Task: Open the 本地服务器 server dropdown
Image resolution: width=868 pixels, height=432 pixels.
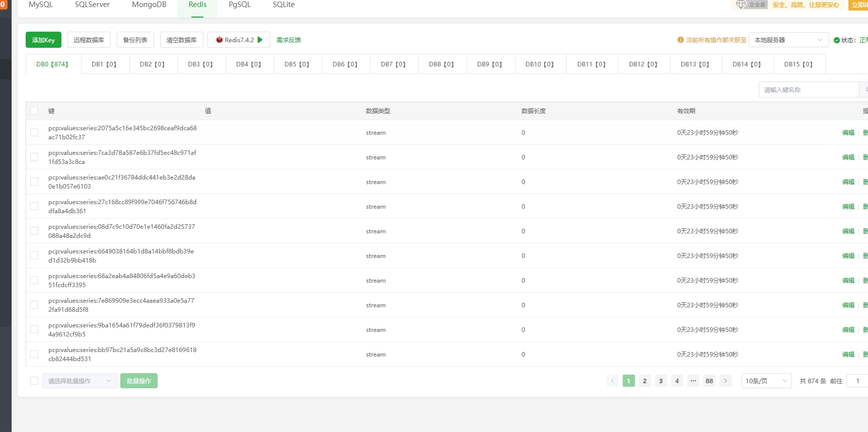Action: point(788,40)
